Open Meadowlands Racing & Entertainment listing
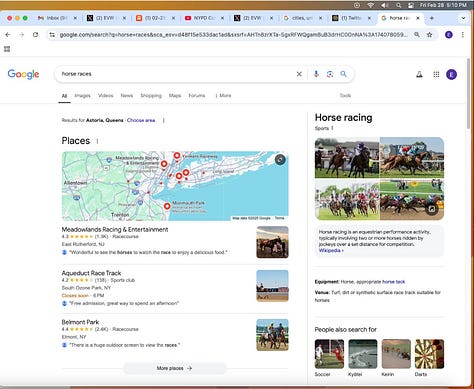 point(115,230)
